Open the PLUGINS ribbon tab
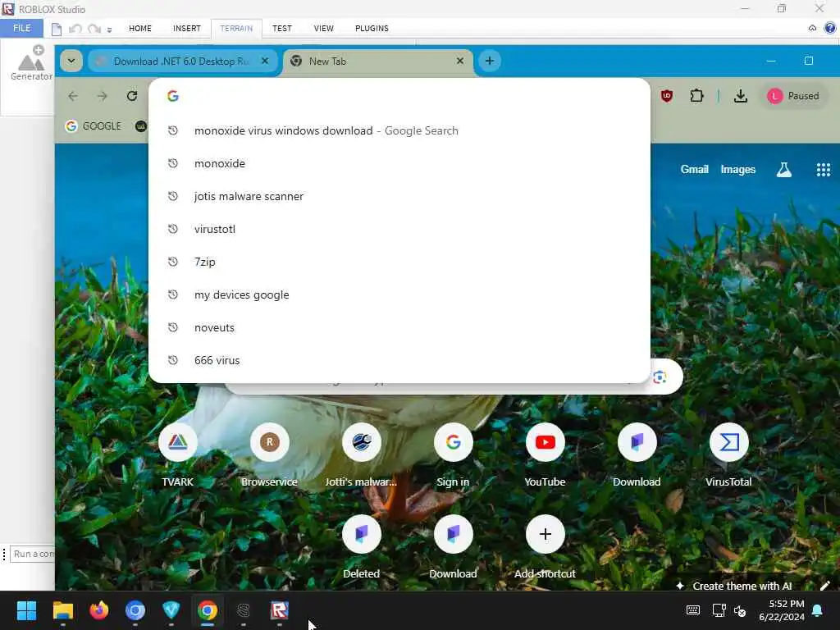The image size is (840, 630). tap(372, 29)
